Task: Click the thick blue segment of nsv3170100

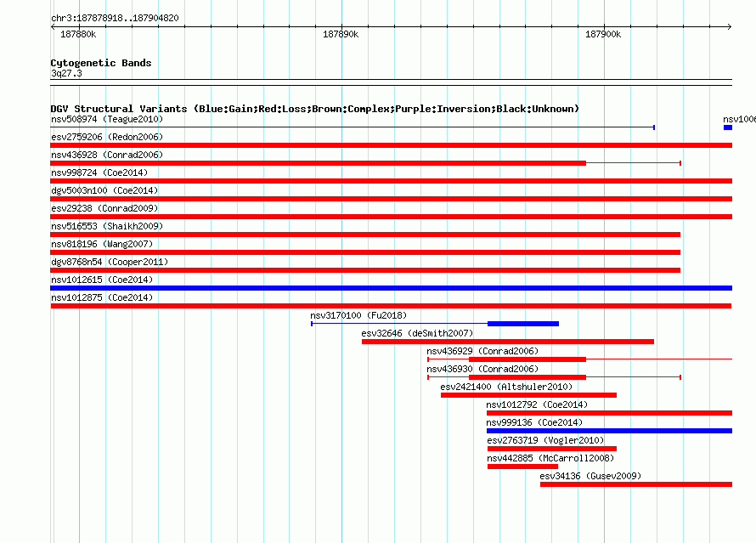Action: 523,324
